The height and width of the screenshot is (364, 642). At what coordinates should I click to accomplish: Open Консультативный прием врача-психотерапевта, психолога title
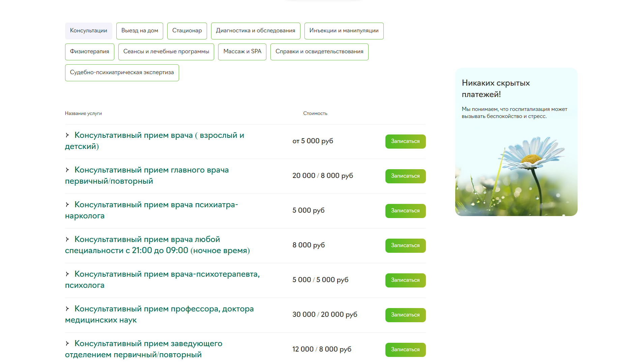click(x=163, y=280)
